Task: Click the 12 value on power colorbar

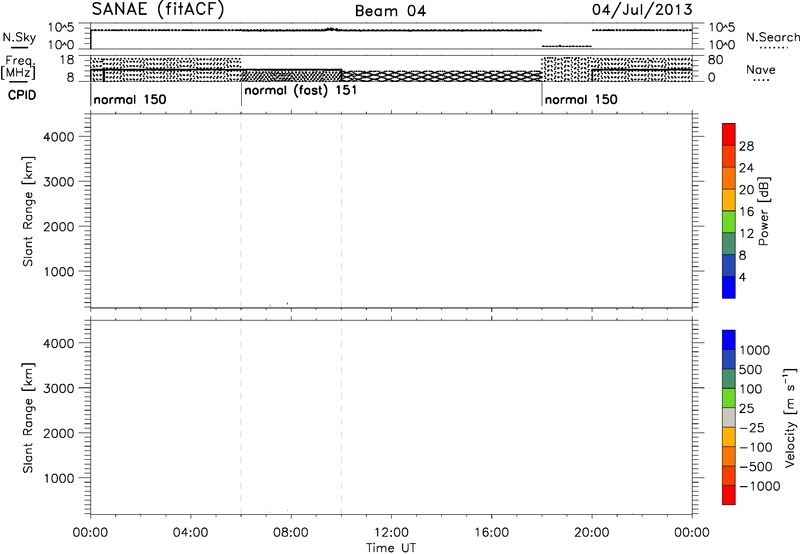Action: click(x=746, y=234)
